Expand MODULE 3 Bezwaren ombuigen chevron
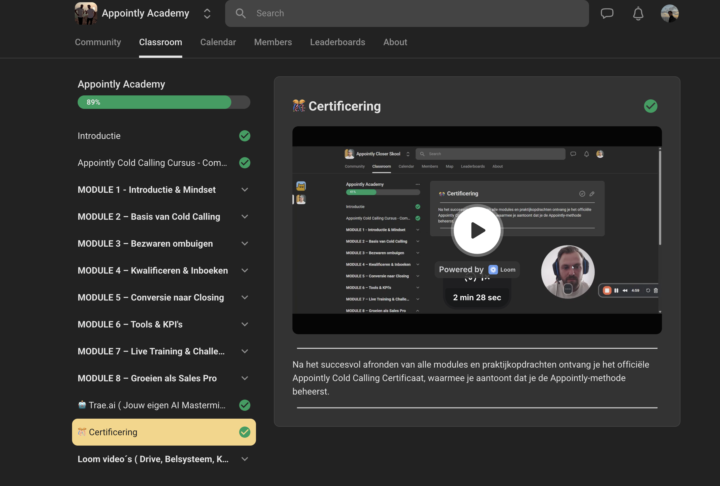720x486 pixels. click(245, 243)
